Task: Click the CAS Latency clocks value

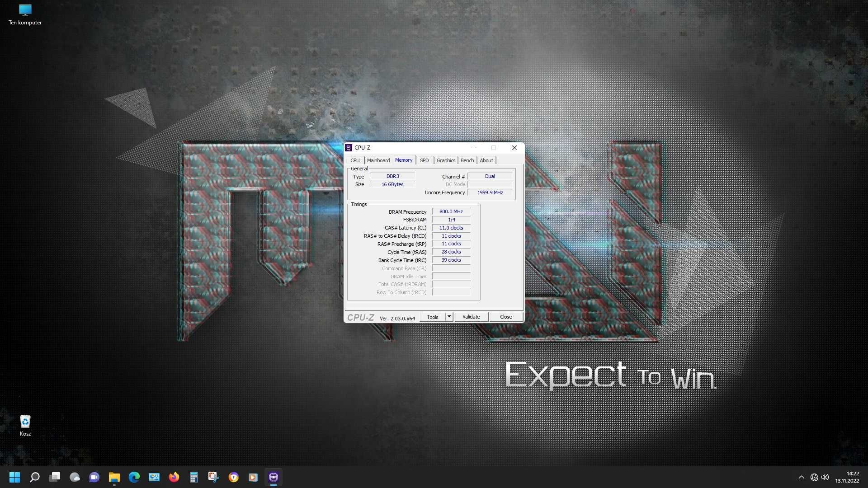Action: click(x=451, y=227)
